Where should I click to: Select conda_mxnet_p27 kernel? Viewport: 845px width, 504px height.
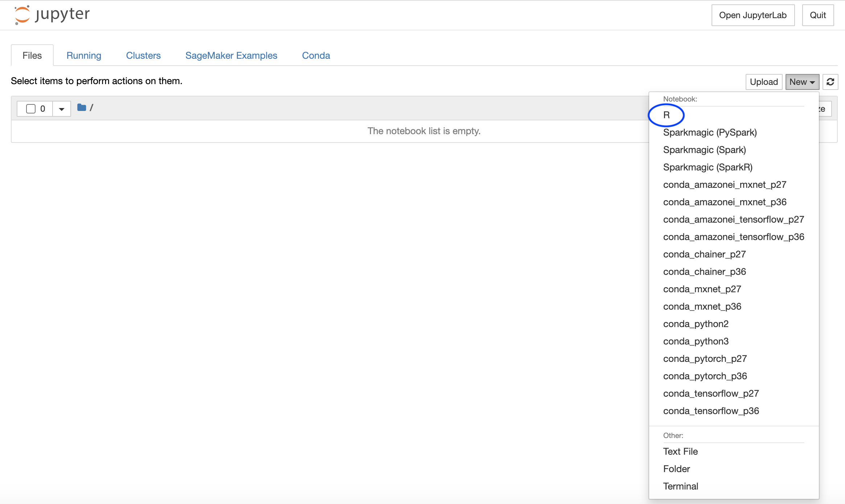click(x=734, y=289)
